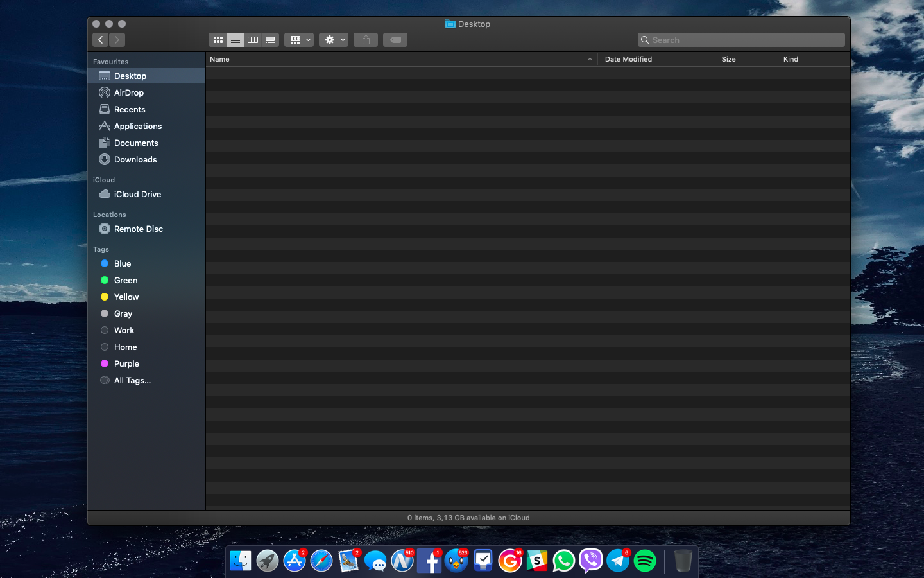Open Applications in the sidebar
The image size is (924, 578).
point(137,126)
